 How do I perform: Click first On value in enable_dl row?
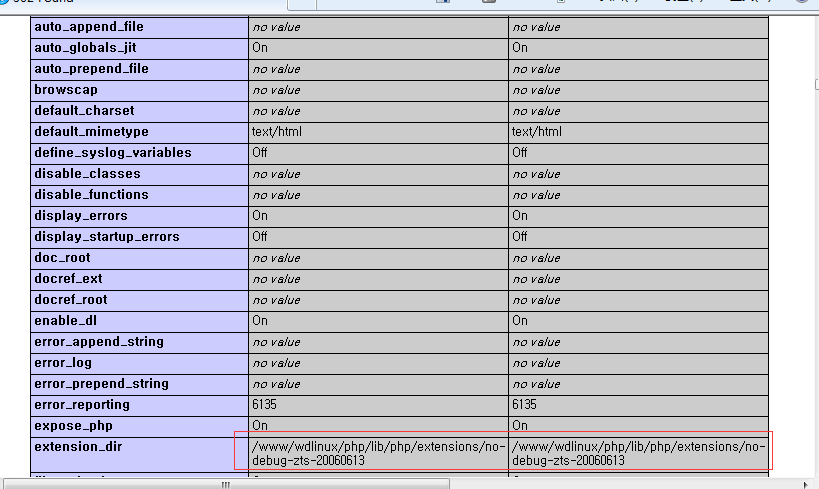(x=260, y=320)
